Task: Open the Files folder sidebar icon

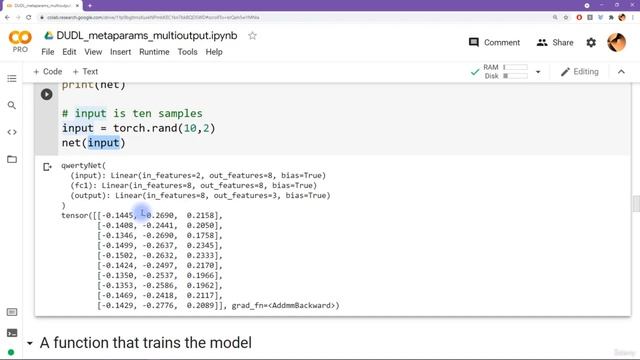Action: tap(12, 159)
